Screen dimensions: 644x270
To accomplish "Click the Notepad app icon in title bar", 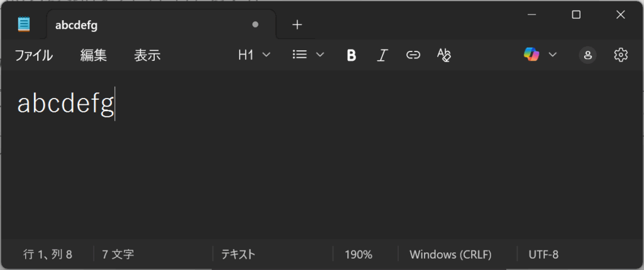I will [24, 24].
